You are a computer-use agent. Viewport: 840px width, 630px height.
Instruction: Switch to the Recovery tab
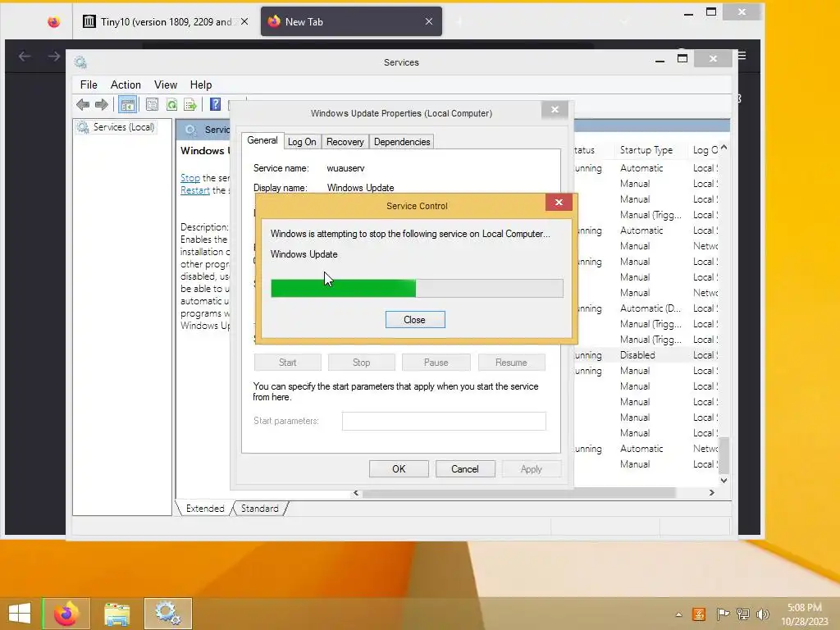tap(345, 142)
